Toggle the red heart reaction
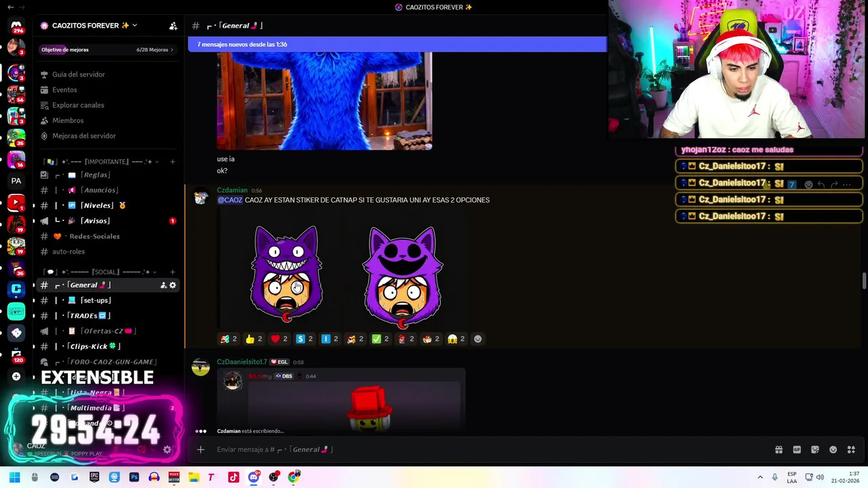868x488 pixels. [279, 339]
